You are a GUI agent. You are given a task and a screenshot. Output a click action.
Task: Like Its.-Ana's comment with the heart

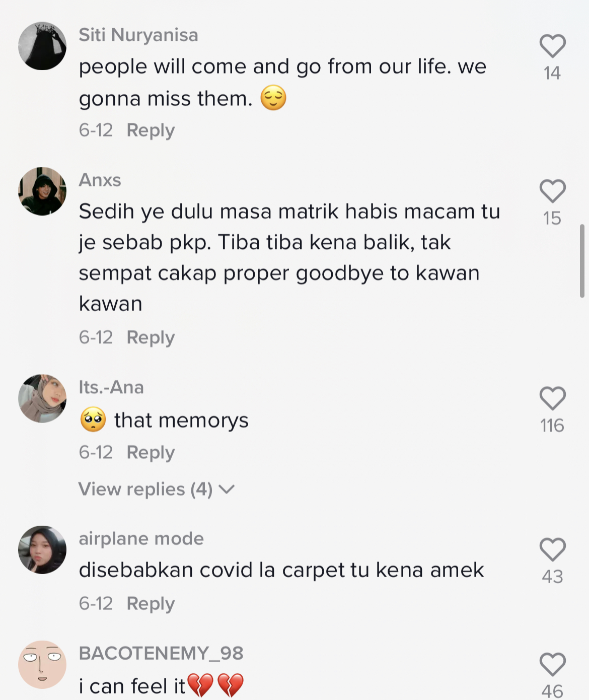[552, 398]
